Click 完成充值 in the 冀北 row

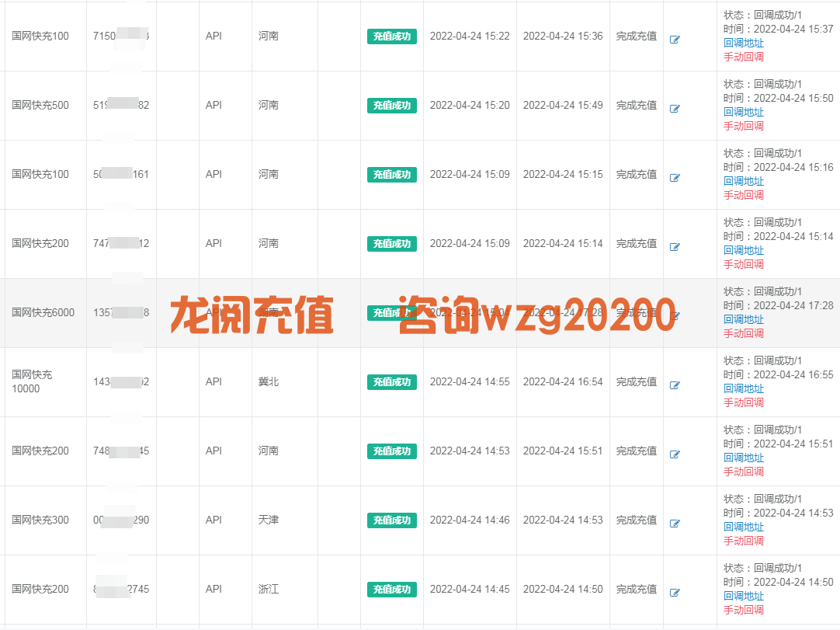click(637, 381)
